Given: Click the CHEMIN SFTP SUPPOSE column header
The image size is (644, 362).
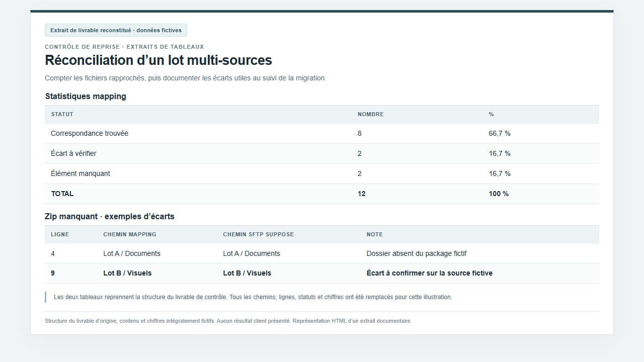Looking at the screenshot, I should pyautogui.click(x=259, y=234).
